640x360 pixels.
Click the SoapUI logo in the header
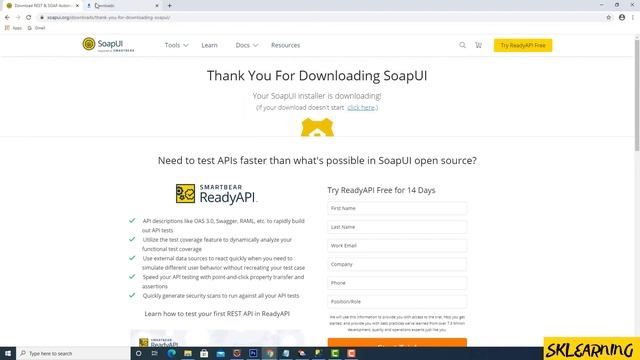point(108,44)
